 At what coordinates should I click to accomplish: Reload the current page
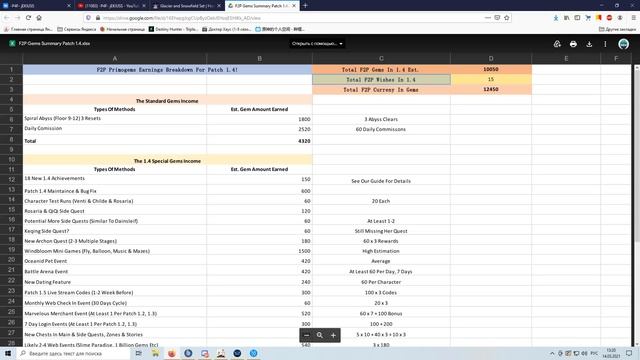(28, 18)
